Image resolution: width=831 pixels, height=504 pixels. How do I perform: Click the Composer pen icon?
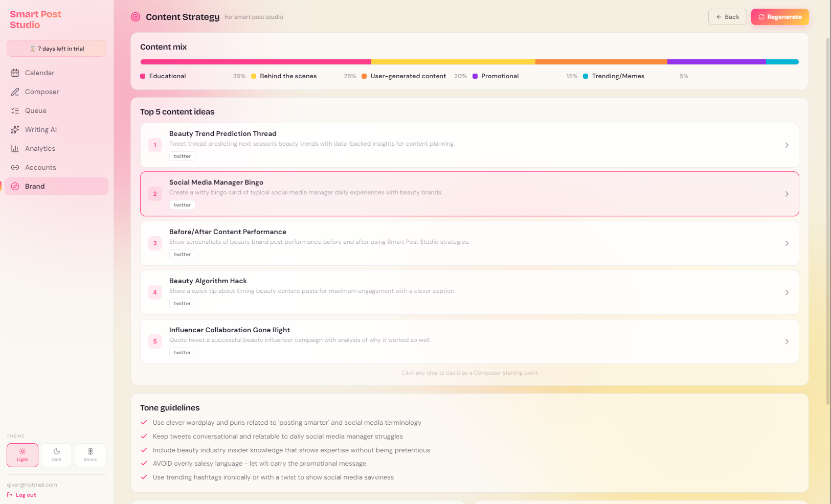[x=15, y=92]
